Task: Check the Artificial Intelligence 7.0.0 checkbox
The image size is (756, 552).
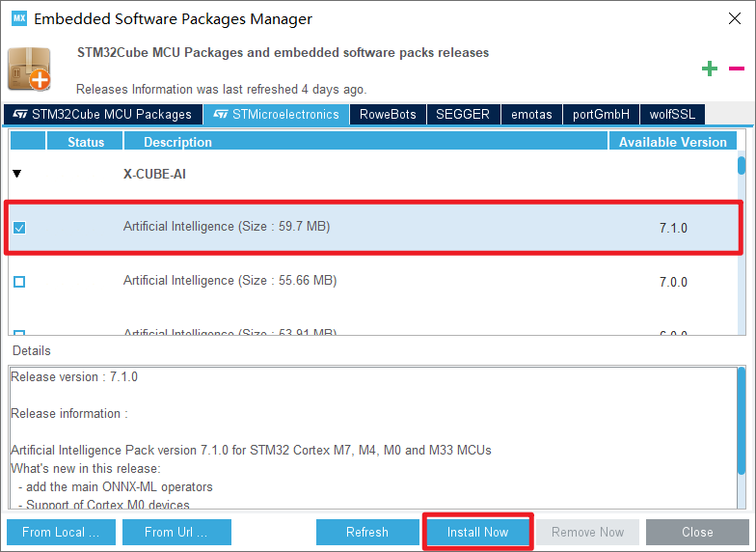Action: coord(19,282)
